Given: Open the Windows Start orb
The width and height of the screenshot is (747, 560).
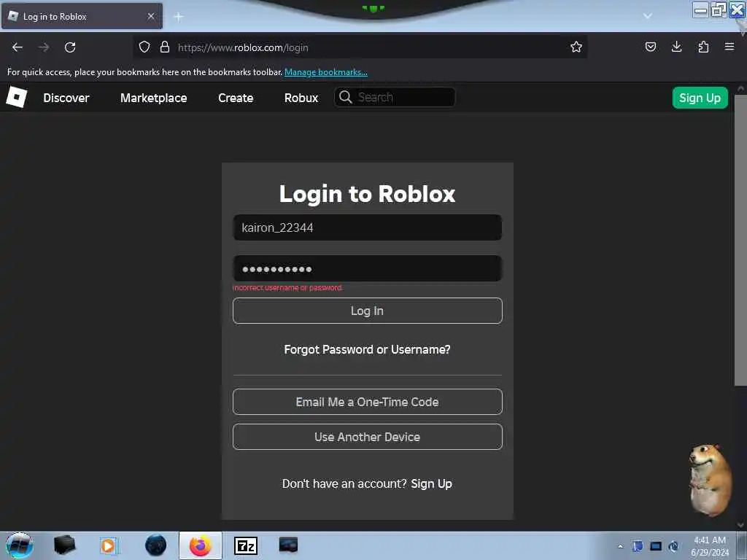Looking at the screenshot, I should click(x=20, y=545).
